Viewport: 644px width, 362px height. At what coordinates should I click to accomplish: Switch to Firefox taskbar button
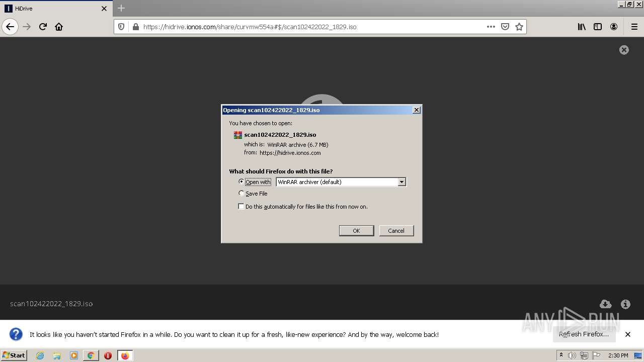(x=125, y=355)
